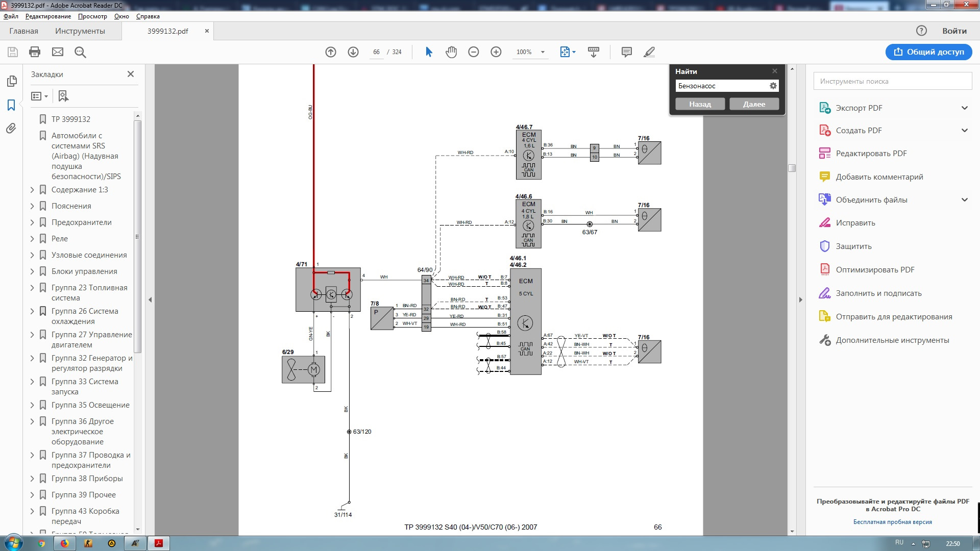This screenshot has width=980, height=551.
Task: Expand the Пояснения bookmark
Action: pos(32,206)
